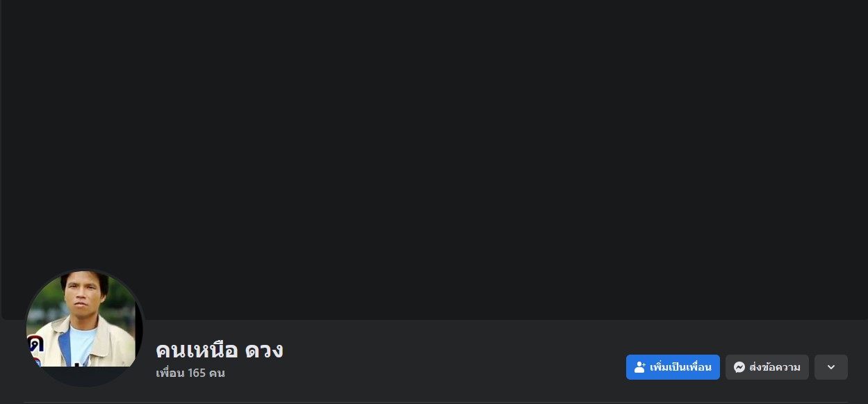
Task: Click the blue friend request button
Action: pyautogui.click(x=673, y=367)
